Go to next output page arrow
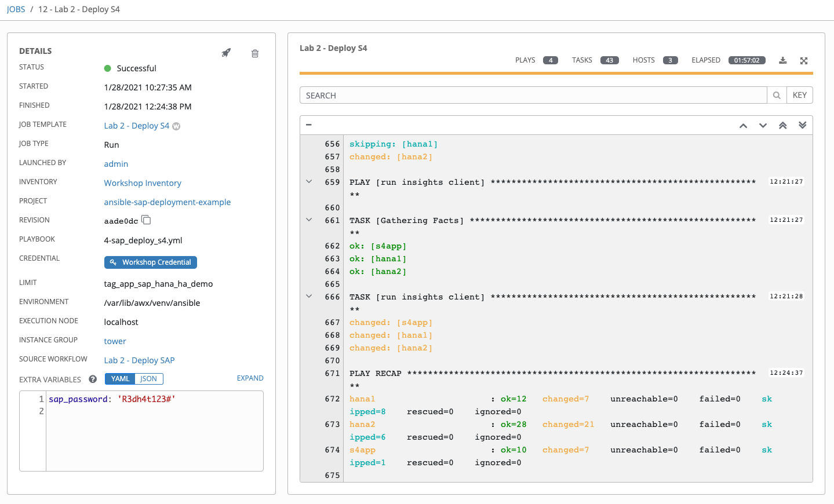Screen dimensions: 834x504 tap(763, 126)
